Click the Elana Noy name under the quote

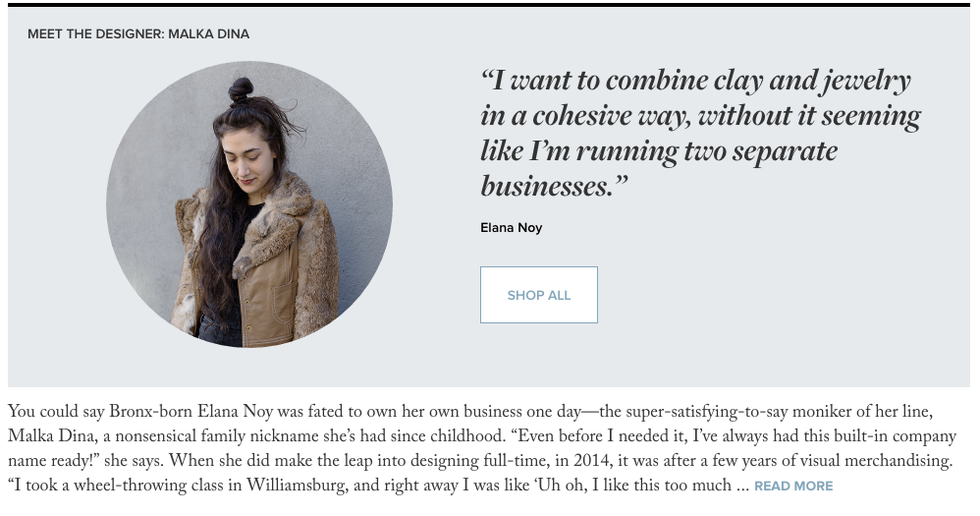(512, 228)
